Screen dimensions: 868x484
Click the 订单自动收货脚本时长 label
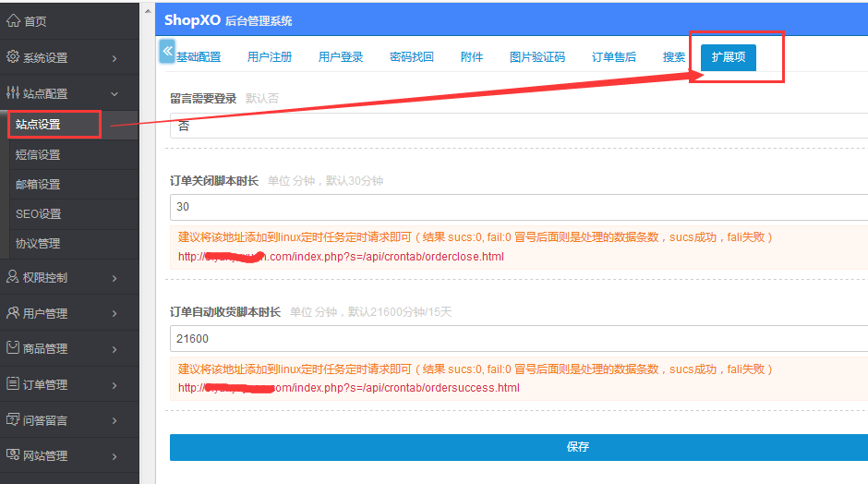click(225, 312)
